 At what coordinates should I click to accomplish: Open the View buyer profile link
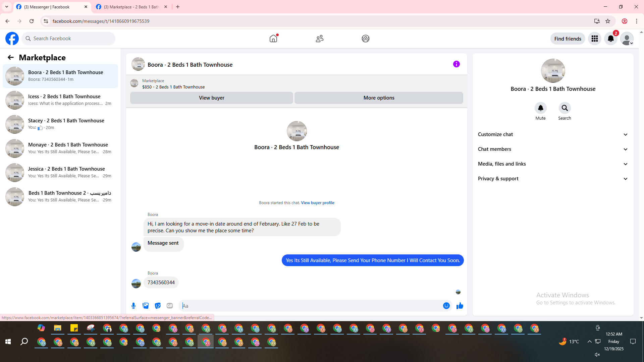point(317,203)
